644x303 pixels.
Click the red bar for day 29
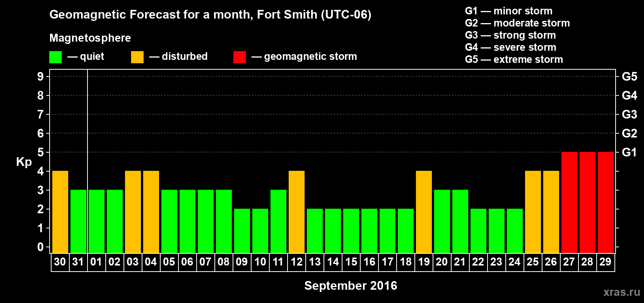click(x=606, y=202)
